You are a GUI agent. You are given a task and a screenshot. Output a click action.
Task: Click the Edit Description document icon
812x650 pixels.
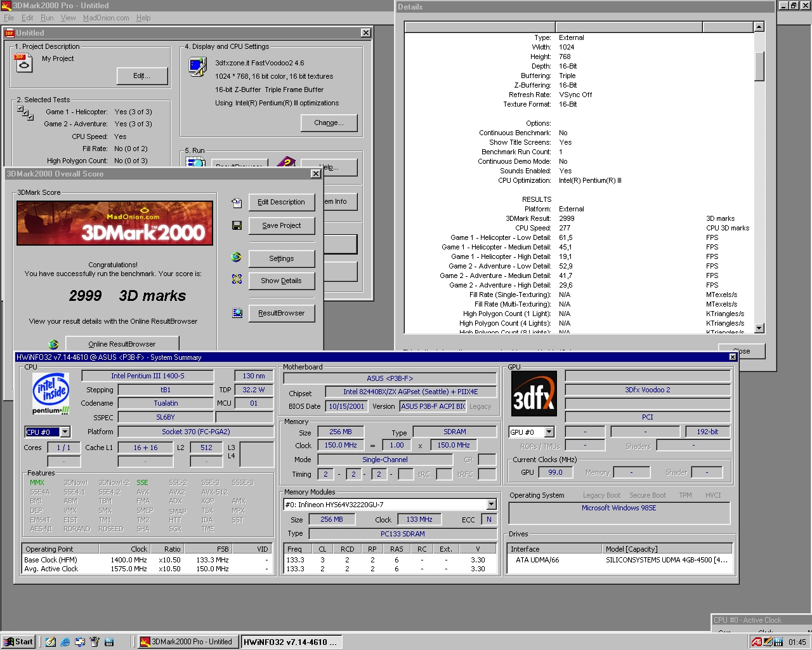[x=237, y=202]
